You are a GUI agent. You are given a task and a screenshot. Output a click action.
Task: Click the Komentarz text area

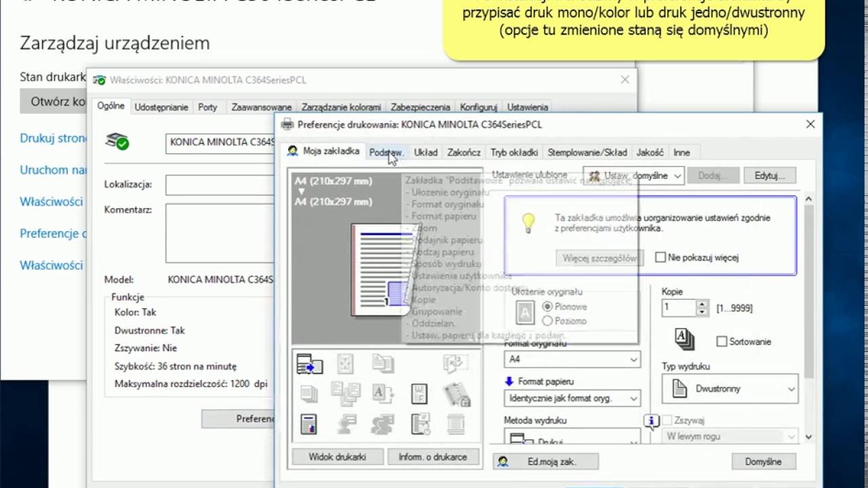click(220, 233)
